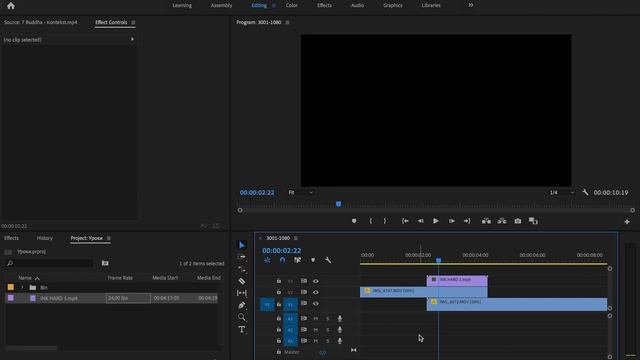Screen dimensions: 640x360
Task: Jump to the In point
Action: 405,221
